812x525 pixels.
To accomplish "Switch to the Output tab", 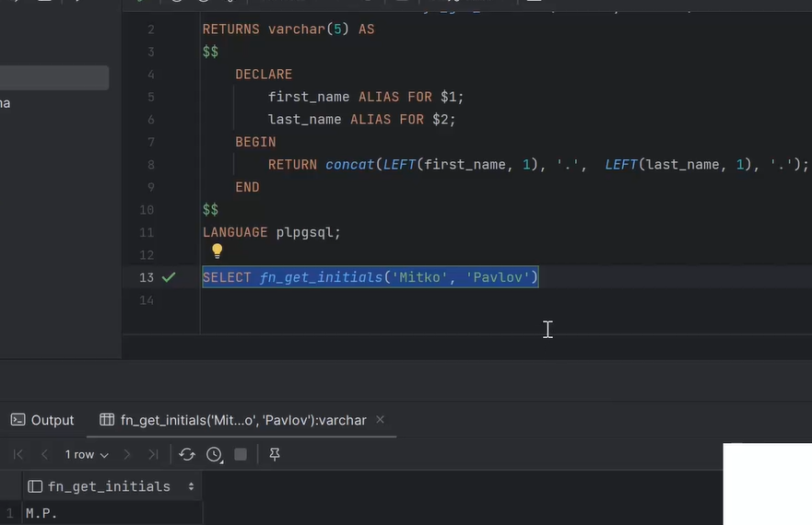I will click(42, 420).
